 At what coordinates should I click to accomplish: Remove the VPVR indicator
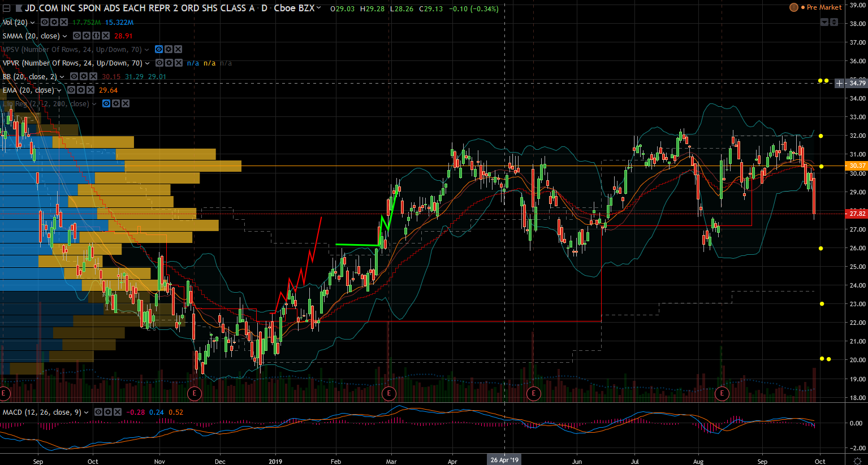click(179, 63)
